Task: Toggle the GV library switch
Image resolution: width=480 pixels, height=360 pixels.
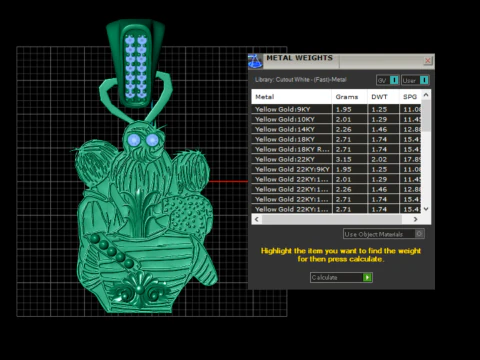Action: pos(388,80)
